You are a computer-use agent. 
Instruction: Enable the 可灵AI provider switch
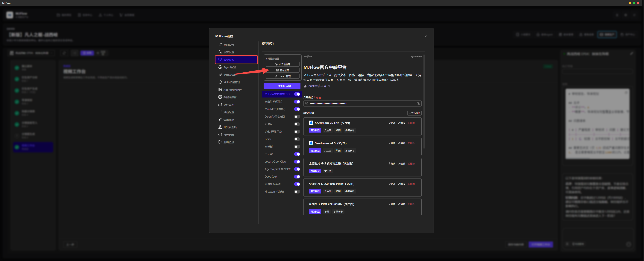click(297, 124)
